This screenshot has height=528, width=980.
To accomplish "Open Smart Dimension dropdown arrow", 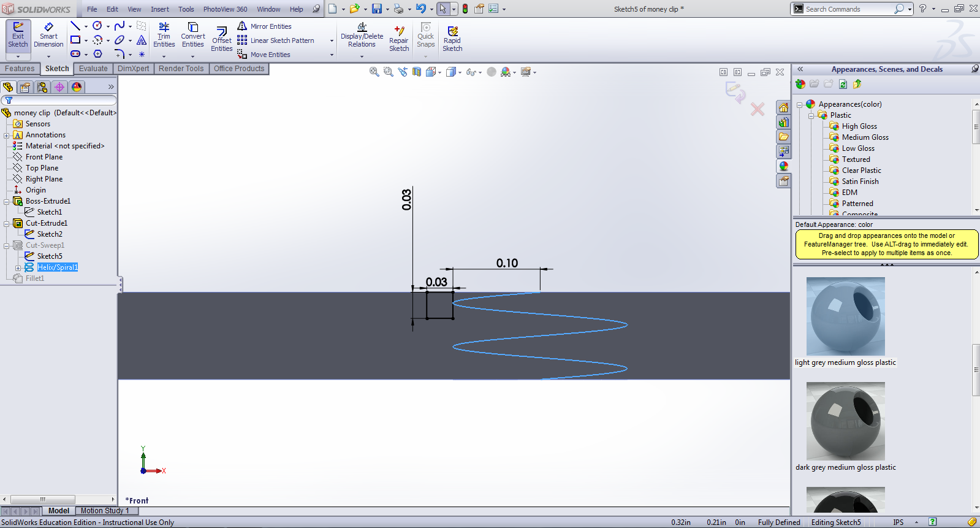I will pos(48,56).
